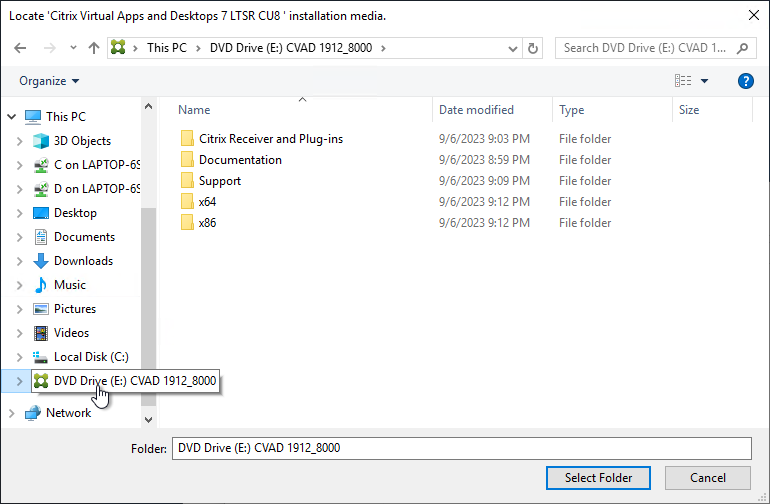Change view with the view icon

(683, 81)
